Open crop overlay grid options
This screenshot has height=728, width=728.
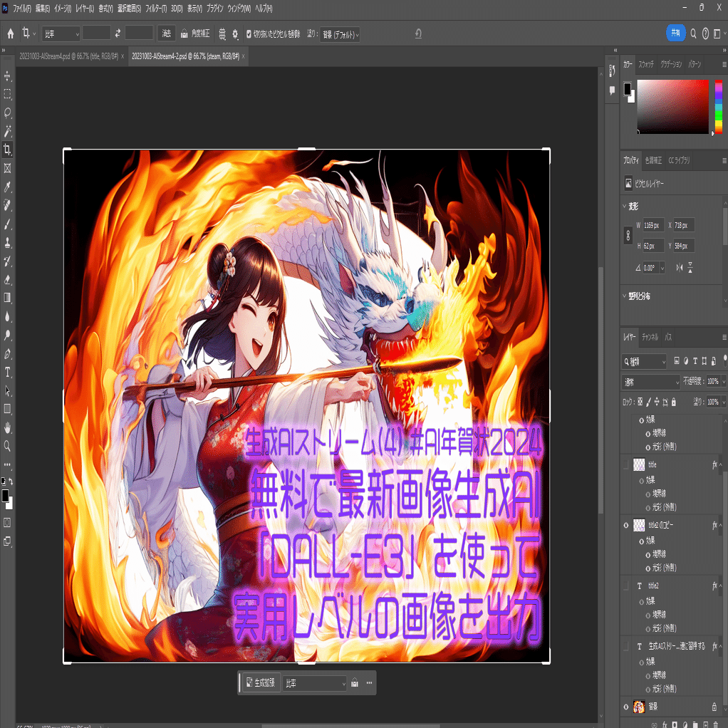pyautogui.click(x=222, y=33)
